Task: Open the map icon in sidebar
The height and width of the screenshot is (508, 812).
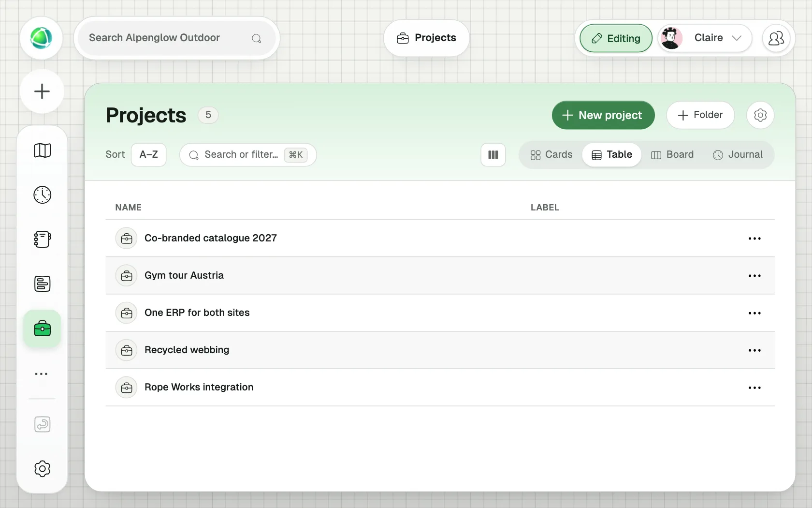Action: tap(43, 150)
